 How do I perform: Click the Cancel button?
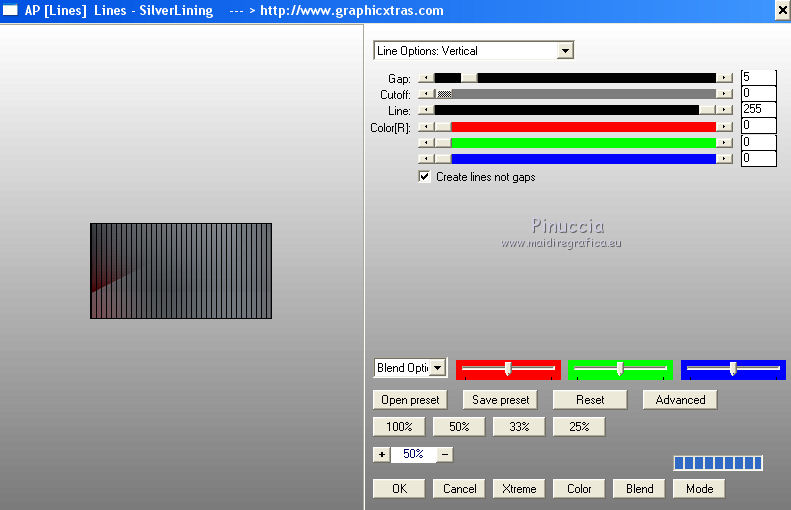tap(459, 489)
